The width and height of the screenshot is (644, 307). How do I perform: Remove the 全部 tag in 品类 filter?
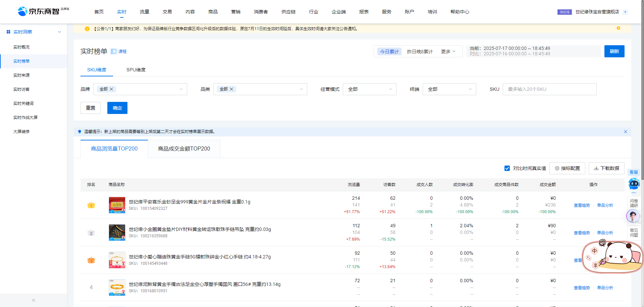click(231, 89)
